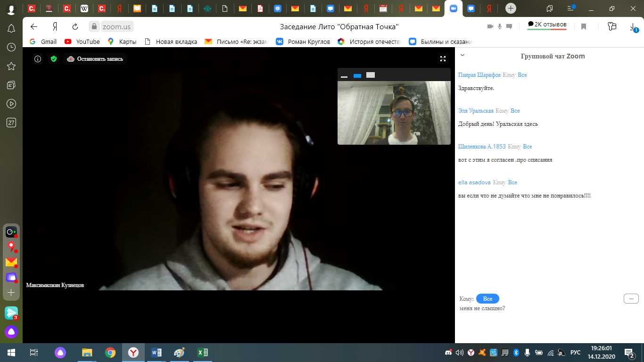Switch to the calendar tab

pos(383,8)
